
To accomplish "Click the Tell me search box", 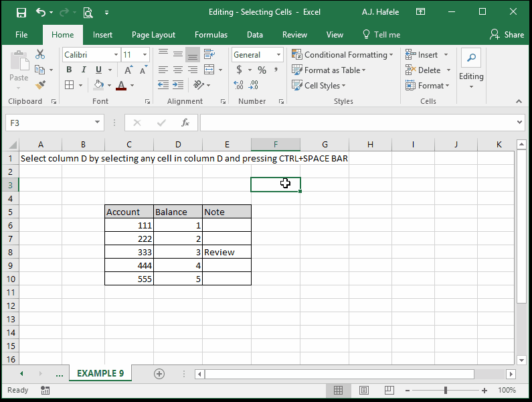I will tap(381, 35).
